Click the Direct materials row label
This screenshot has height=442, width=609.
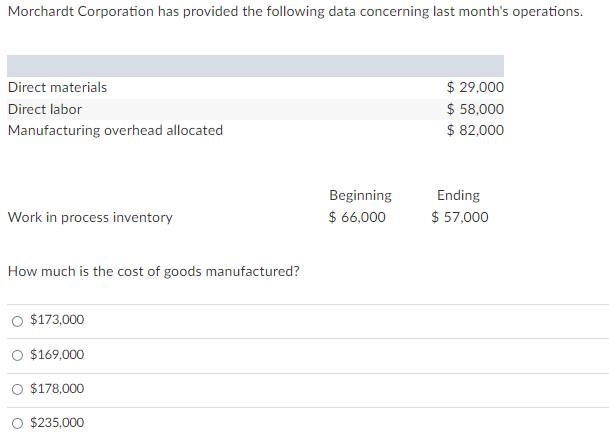[x=57, y=88]
